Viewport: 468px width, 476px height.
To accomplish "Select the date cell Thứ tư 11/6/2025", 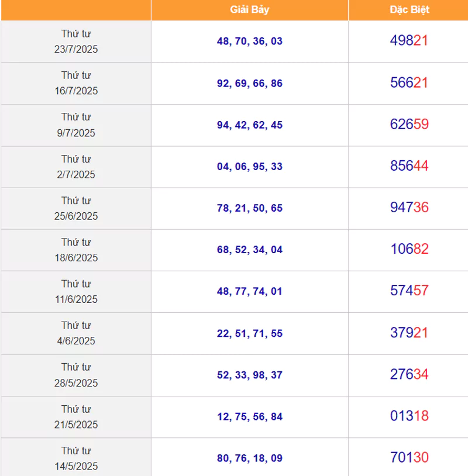I will tap(76, 291).
